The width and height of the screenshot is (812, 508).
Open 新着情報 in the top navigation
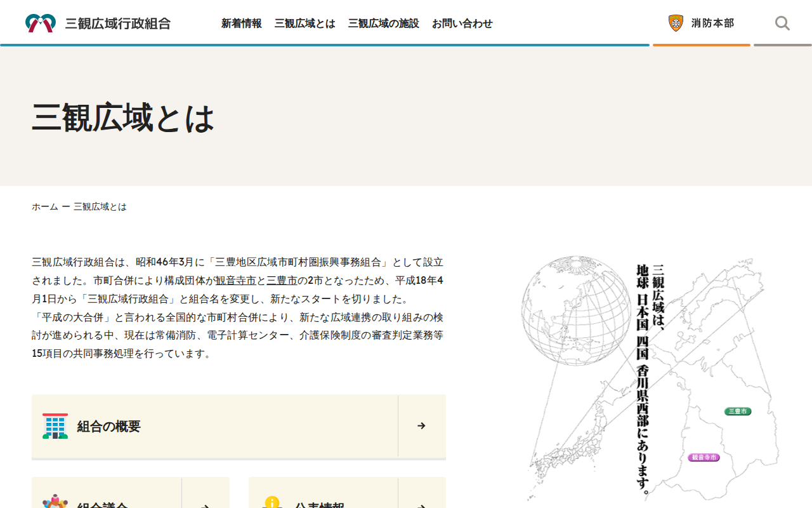pyautogui.click(x=241, y=23)
